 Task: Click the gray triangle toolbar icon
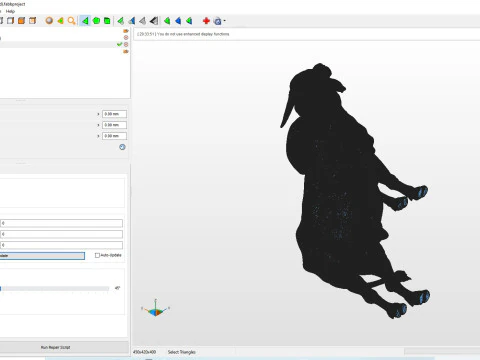[x=143, y=21]
